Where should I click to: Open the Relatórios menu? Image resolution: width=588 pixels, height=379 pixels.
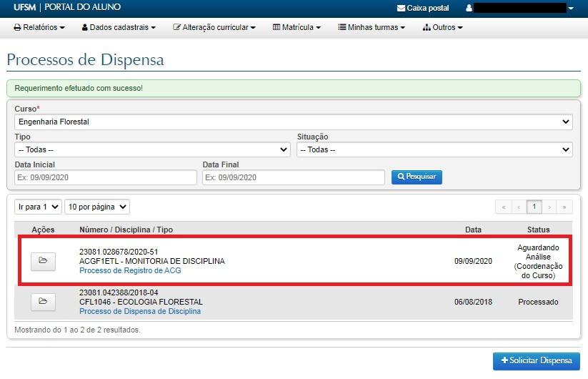point(39,27)
